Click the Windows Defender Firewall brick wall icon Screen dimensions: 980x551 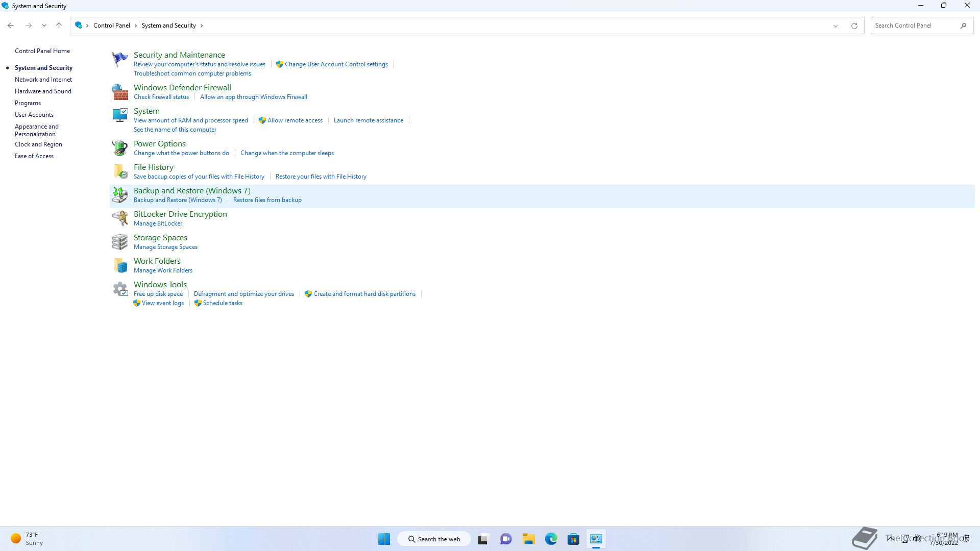pos(120,92)
